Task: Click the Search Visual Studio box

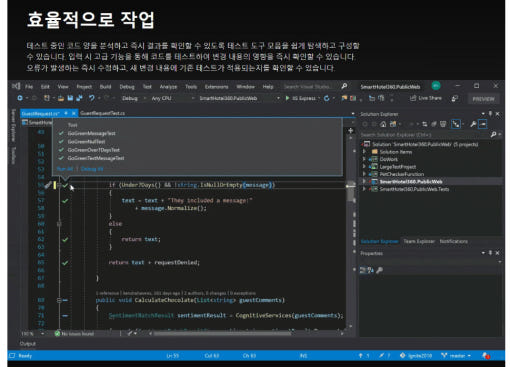Action: [315, 87]
